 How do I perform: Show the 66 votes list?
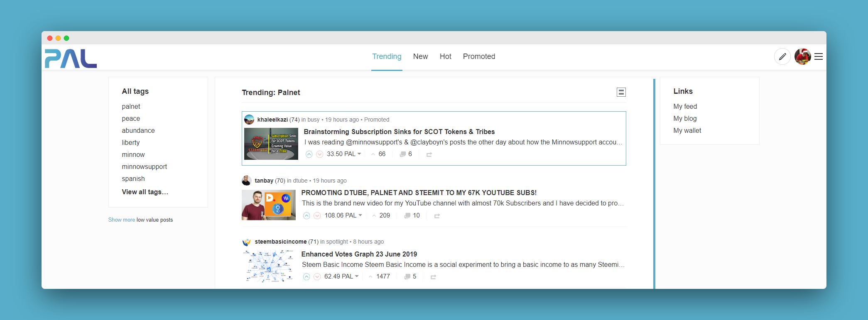[x=378, y=154]
